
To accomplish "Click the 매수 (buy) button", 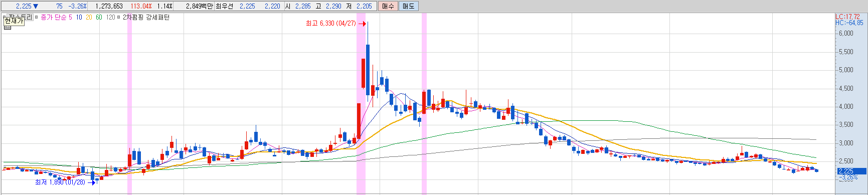I will (x=388, y=6).
